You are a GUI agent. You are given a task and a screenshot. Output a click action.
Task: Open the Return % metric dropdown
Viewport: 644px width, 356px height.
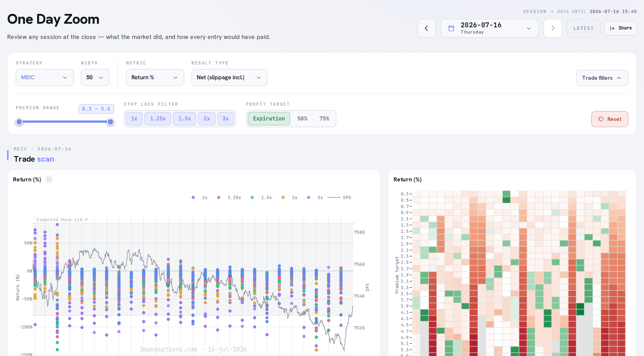pos(155,78)
